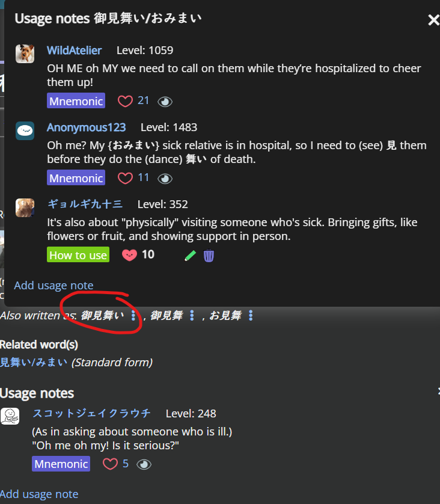Unlike the 'How to use' note heart

pos(129,255)
